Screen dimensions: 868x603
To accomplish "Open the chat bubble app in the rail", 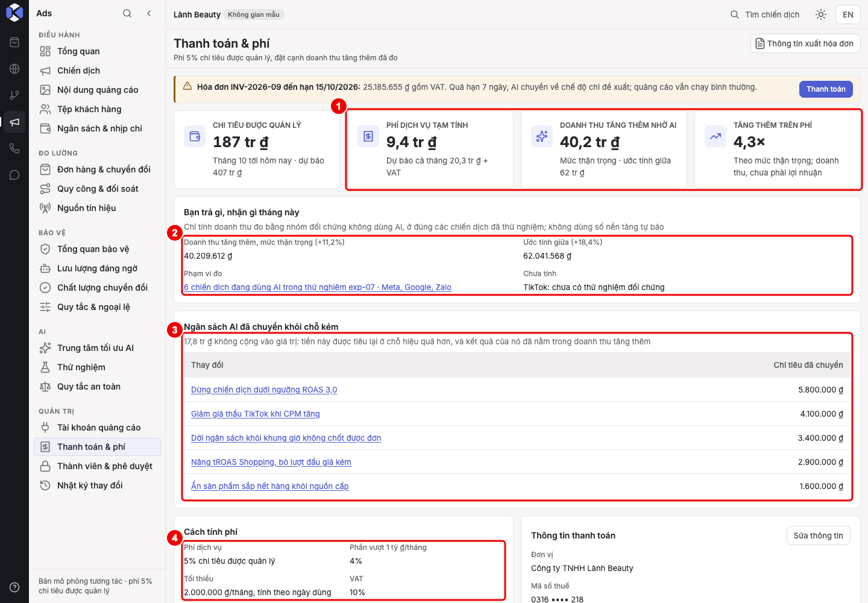I will 14,175.
